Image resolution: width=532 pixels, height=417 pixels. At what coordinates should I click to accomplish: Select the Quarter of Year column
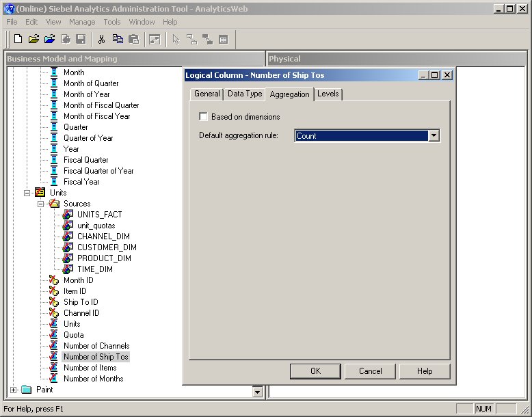pyautogui.click(x=88, y=138)
